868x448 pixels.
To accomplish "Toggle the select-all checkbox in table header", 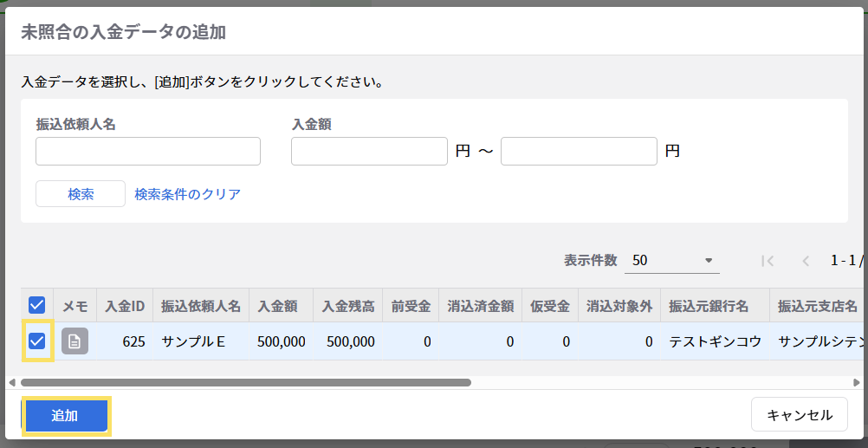I will tap(37, 305).
